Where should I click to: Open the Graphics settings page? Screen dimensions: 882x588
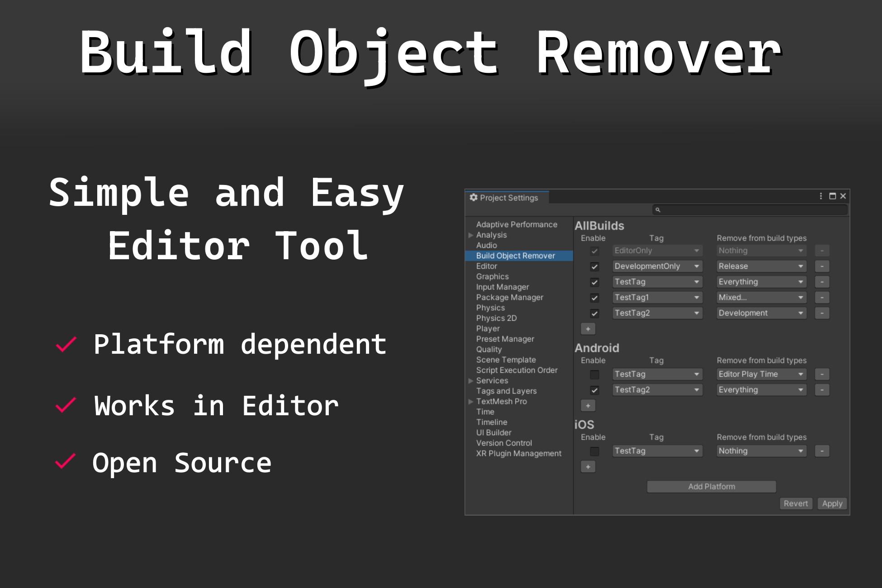492,277
